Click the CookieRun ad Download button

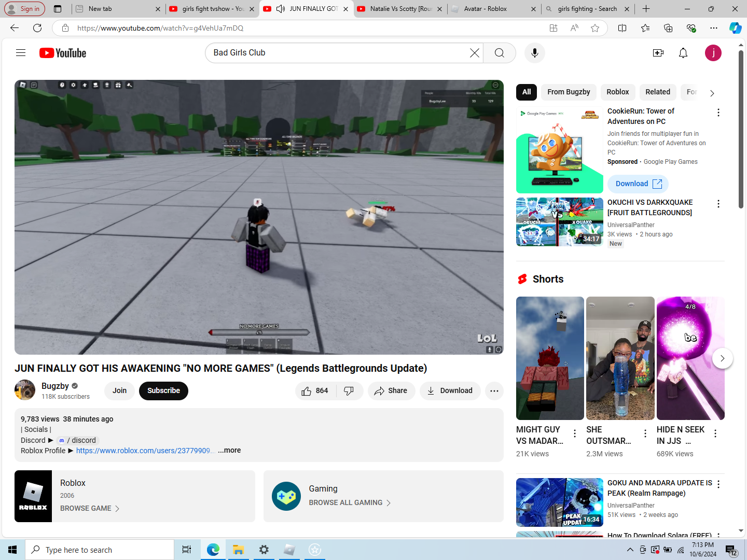coord(638,184)
